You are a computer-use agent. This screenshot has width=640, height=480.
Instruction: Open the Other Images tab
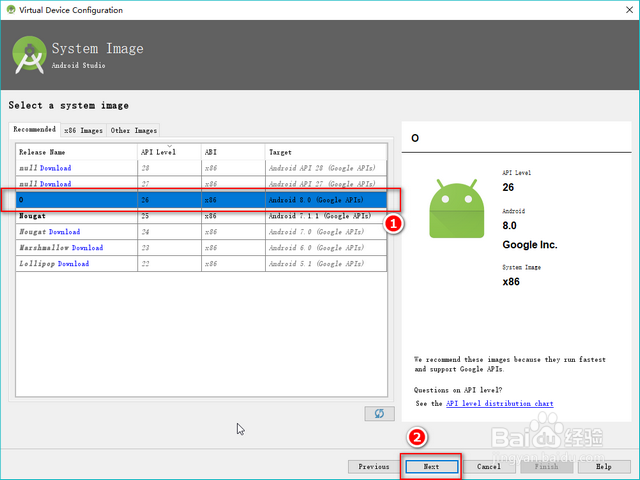(133, 131)
